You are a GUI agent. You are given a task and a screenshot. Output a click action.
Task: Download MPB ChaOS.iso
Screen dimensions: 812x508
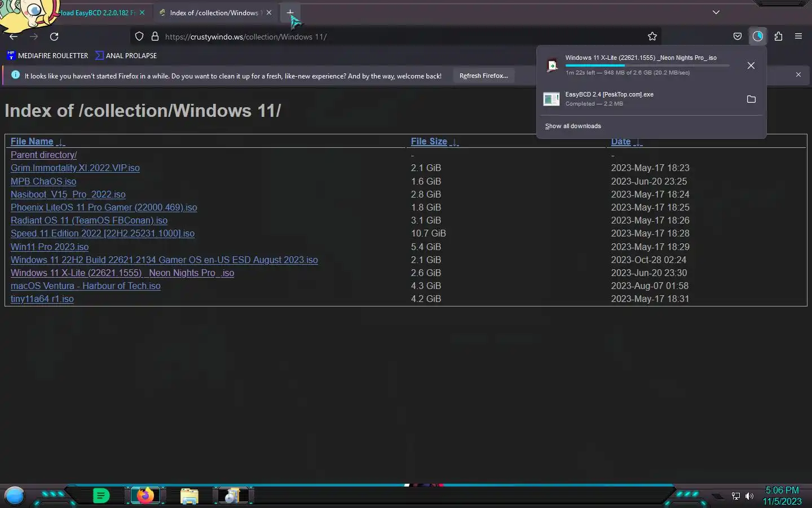pos(43,181)
